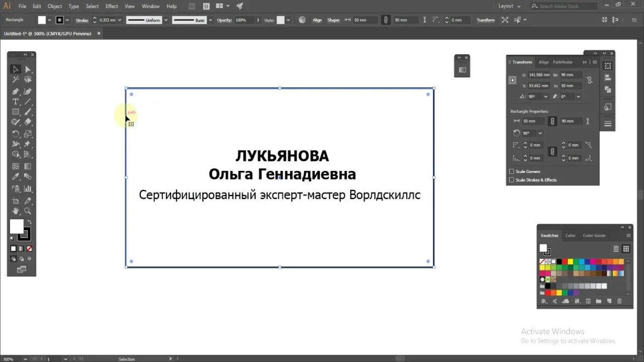Click New Color Group folder icon

click(598, 301)
